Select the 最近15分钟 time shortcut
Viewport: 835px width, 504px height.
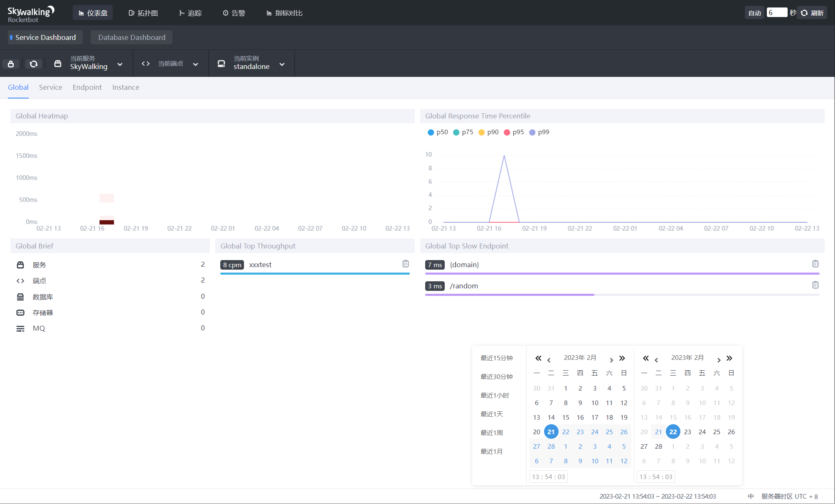(x=497, y=358)
